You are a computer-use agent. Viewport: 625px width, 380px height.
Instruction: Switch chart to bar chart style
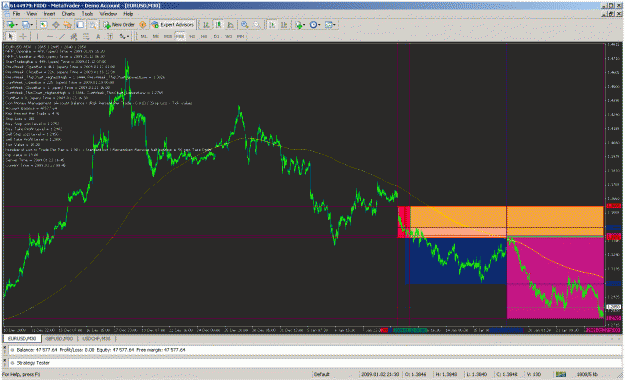click(206, 25)
